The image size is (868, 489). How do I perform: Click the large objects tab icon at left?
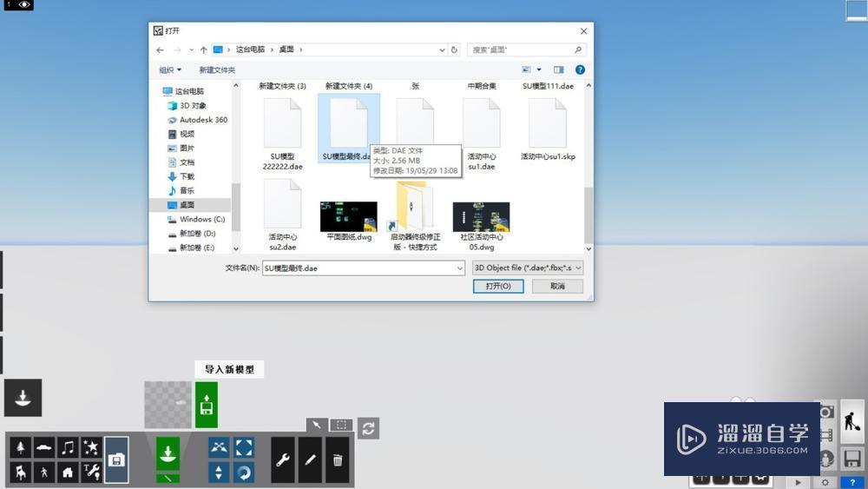tap(23, 398)
